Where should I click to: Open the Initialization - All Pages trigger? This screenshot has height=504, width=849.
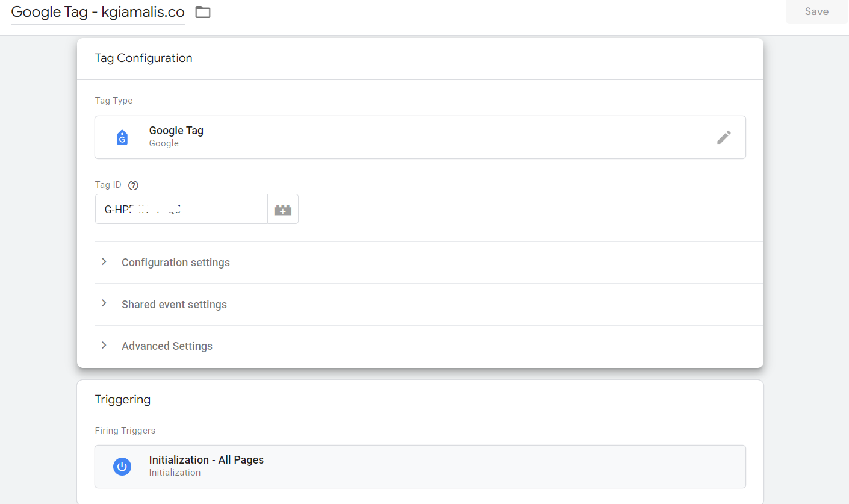[x=420, y=467]
